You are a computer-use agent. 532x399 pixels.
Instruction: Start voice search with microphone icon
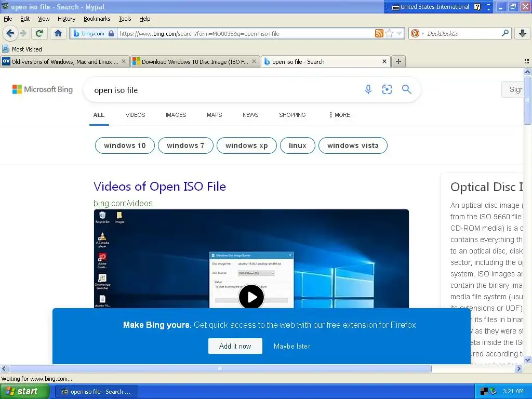tap(368, 89)
